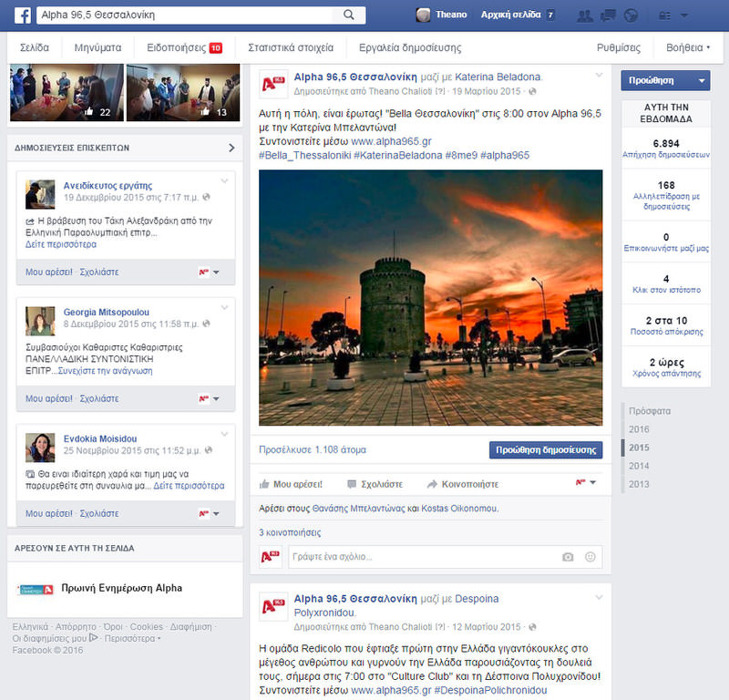Open privacy shortcuts icon

[665, 15]
